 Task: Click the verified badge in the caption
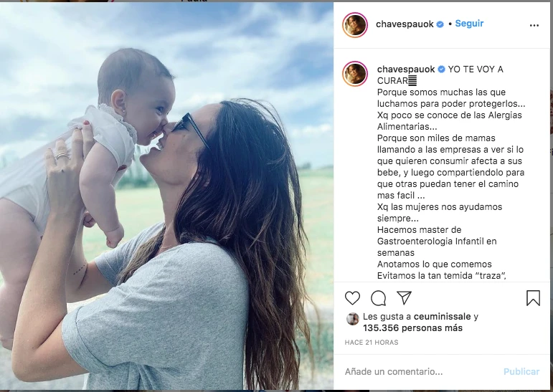click(x=441, y=70)
